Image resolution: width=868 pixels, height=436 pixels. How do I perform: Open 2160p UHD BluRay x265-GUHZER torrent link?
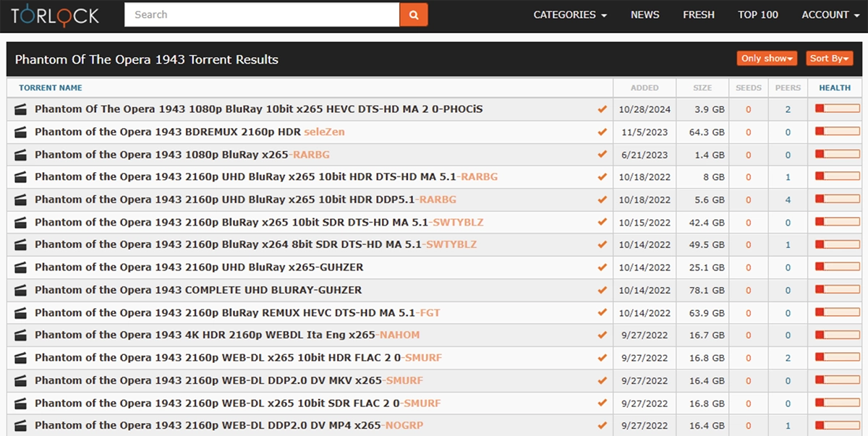point(199,267)
